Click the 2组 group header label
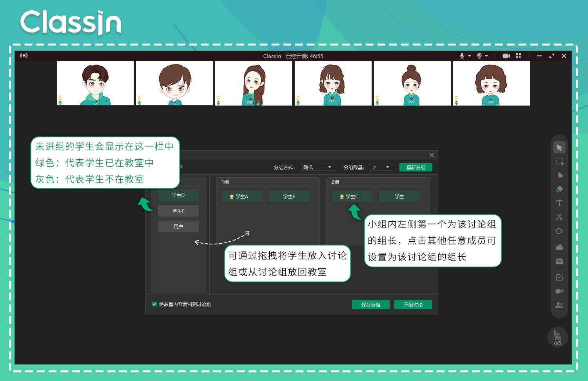The image size is (588, 381). tap(335, 182)
